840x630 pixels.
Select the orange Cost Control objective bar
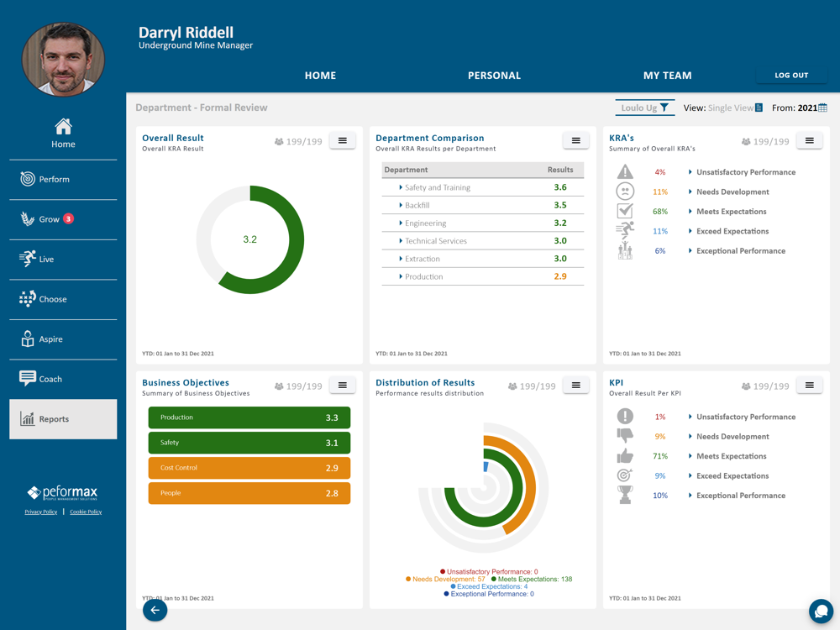tap(249, 468)
